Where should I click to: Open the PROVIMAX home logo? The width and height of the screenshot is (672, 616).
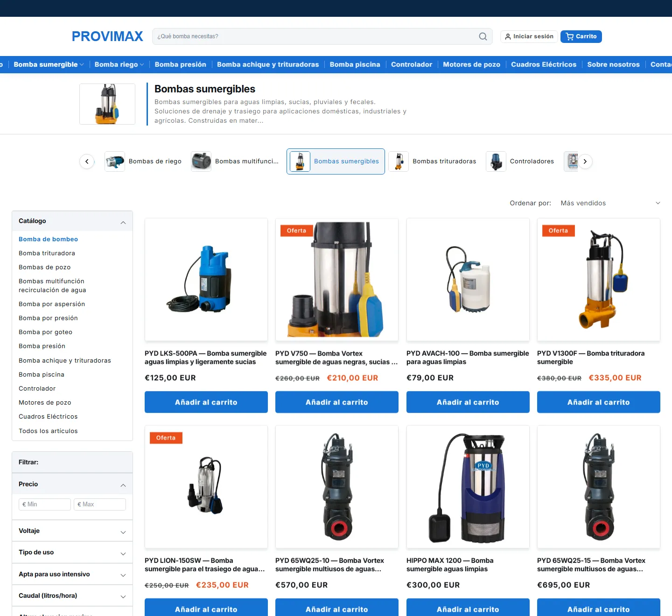[x=107, y=36]
